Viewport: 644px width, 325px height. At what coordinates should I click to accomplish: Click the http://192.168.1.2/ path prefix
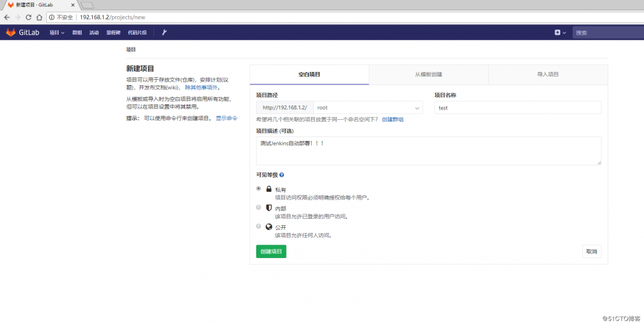click(x=285, y=107)
